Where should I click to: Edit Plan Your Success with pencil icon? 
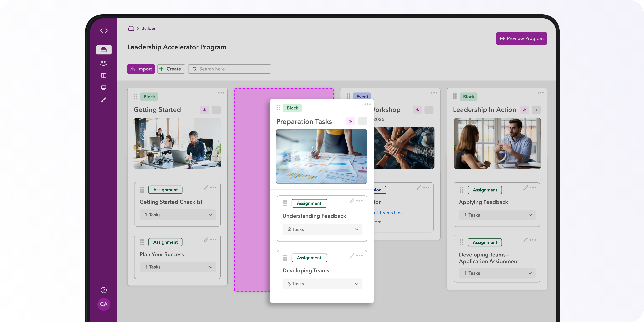pos(206,240)
